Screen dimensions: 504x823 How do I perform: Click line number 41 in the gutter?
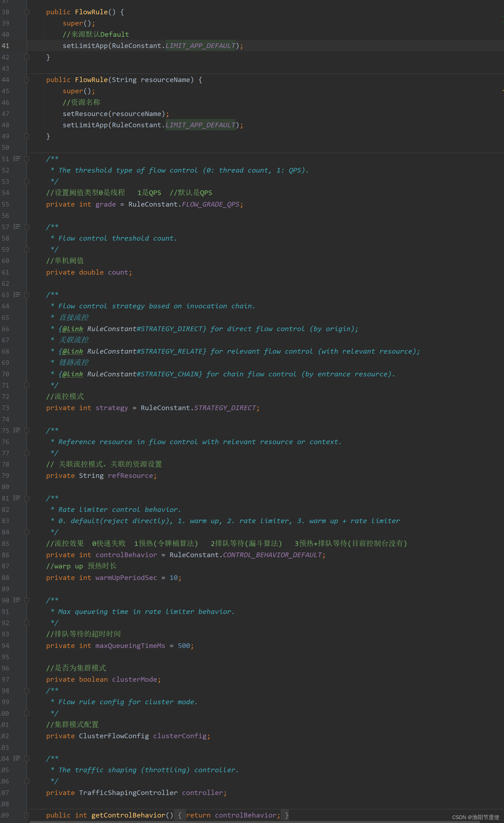(x=5, y=46)
